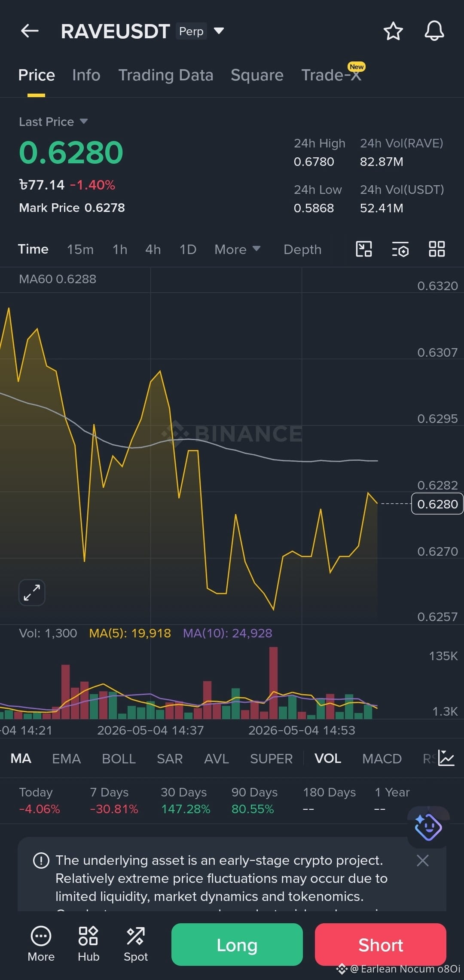Open AI assistant floating icon
The width and height of the screenshot is (464, 980).
[x=428, y=827]
